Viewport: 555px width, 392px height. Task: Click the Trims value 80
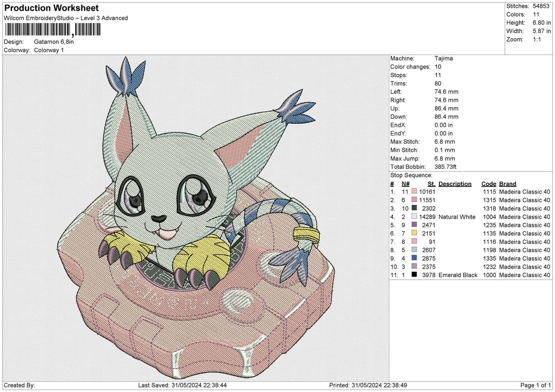[x=438, y=83]
